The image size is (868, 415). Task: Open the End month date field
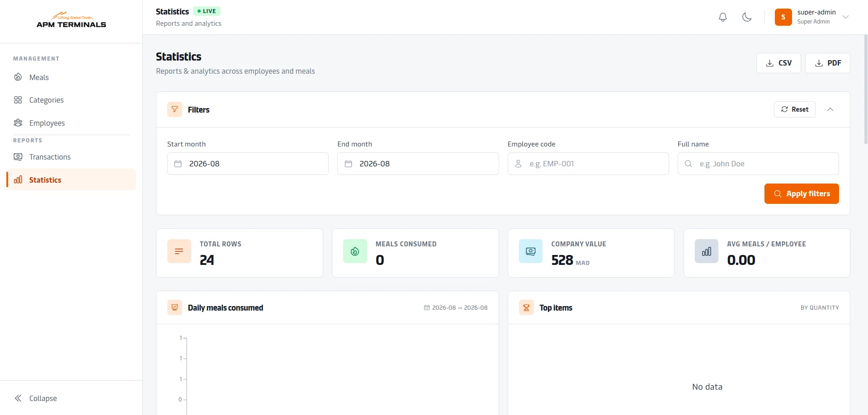click(x=418, y=164)
